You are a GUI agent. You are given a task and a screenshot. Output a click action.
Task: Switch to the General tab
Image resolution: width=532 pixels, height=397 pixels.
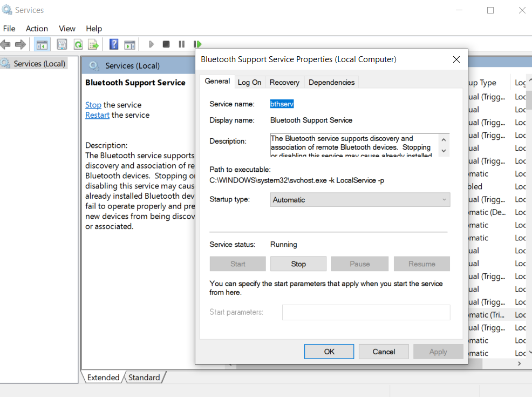pyautogui.click(x=217, y=81)
